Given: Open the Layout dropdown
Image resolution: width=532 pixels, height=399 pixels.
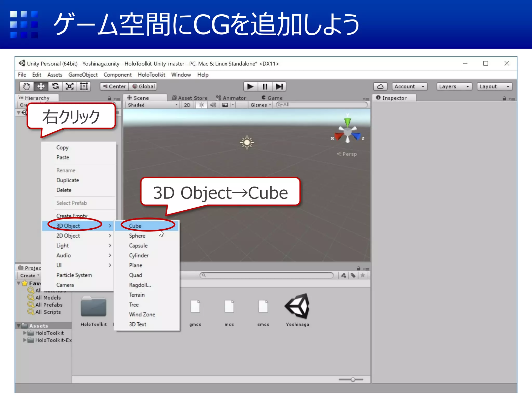Looking at the screenshot, I should [494, 87].
